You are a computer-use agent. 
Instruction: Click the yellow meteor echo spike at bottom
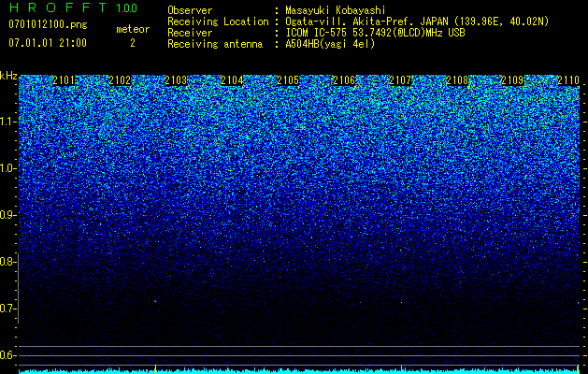(155, 369)
